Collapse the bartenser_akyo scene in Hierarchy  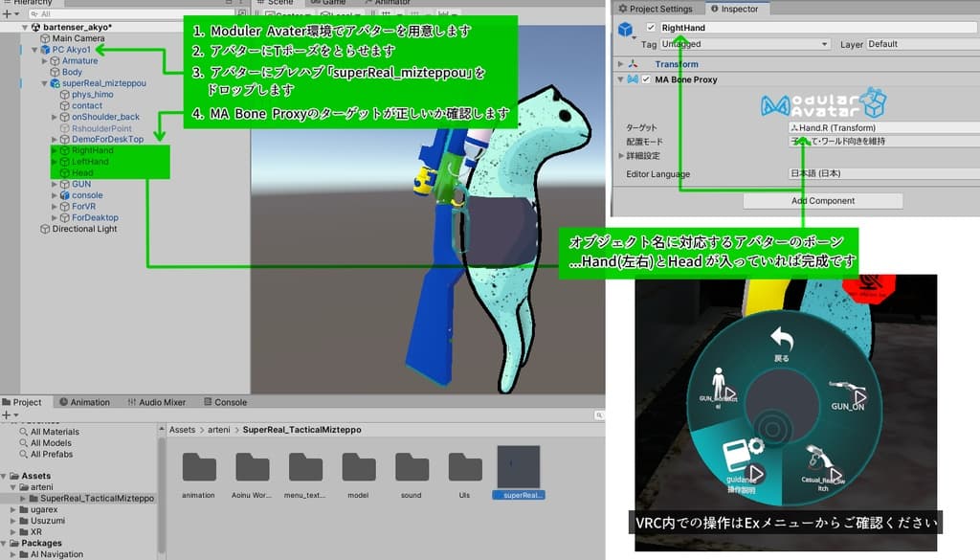[x=25, y=28]
